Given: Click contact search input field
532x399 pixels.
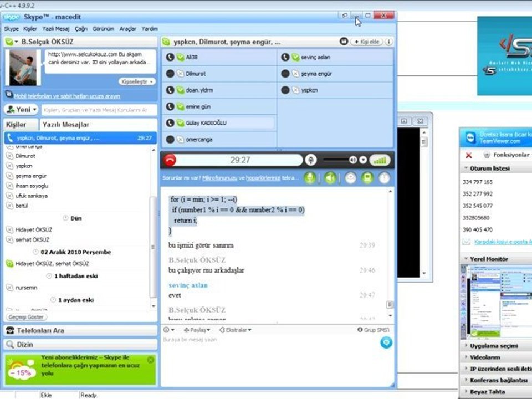Looking at the screenshot, I should (x=99, y=110).
